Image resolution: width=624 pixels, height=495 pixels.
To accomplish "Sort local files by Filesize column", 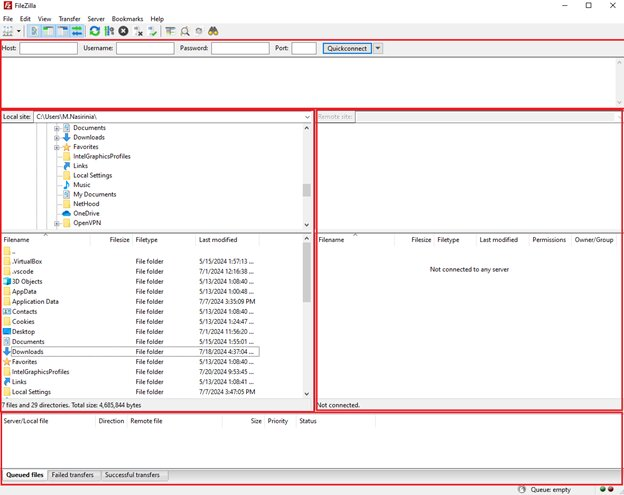I will 111,240.
